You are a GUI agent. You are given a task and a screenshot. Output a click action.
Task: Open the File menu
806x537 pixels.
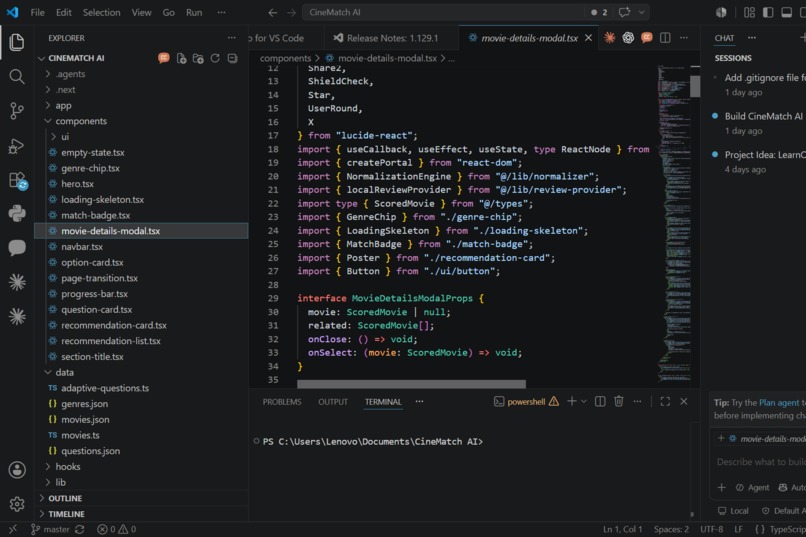38,12
